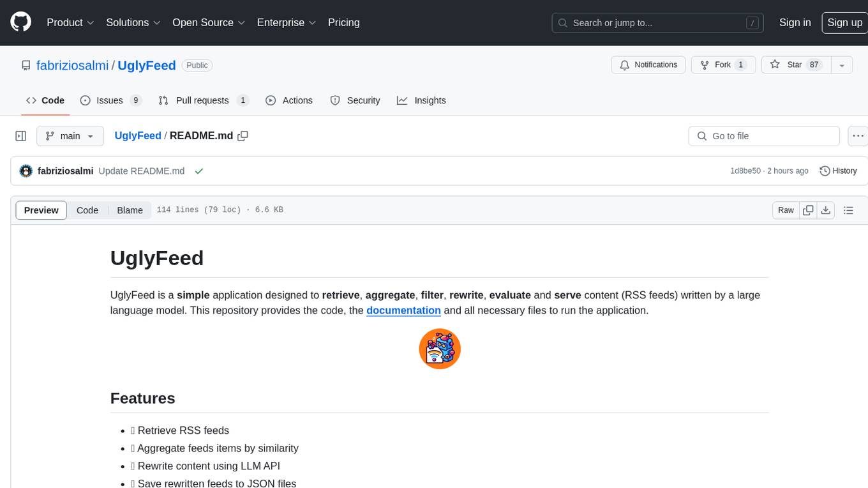Viewport: 868px width, 488px height.
Task: Open commit 1d8be50
Action: point(745,171)
